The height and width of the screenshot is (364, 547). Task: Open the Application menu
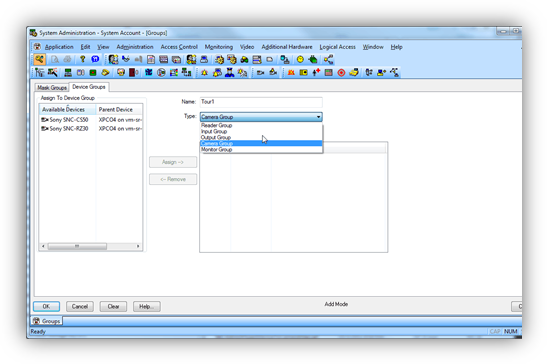click(59, 47)
